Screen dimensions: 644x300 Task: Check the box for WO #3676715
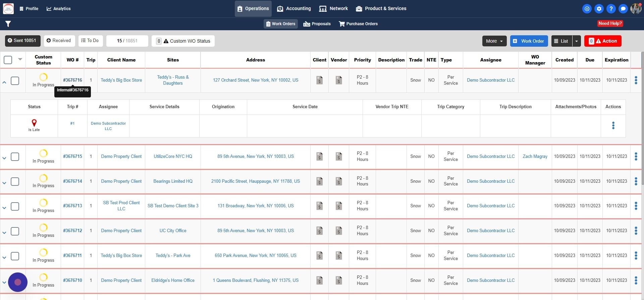click(15, 157)
